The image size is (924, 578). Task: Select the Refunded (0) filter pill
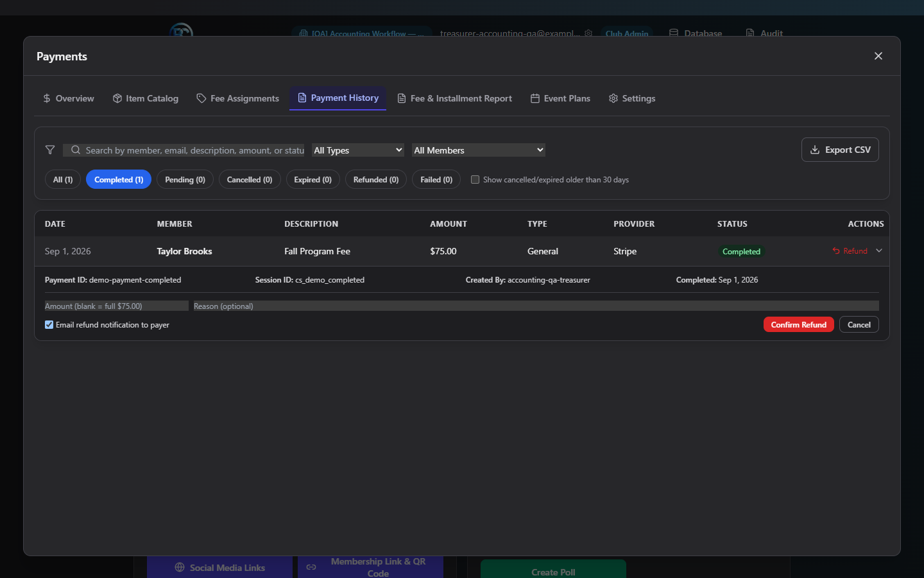pos(376,180)
